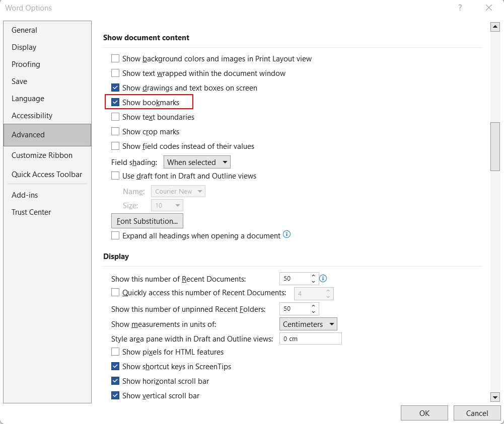
Task: Click the Style area pane width field
Action: tap(311, 338)
